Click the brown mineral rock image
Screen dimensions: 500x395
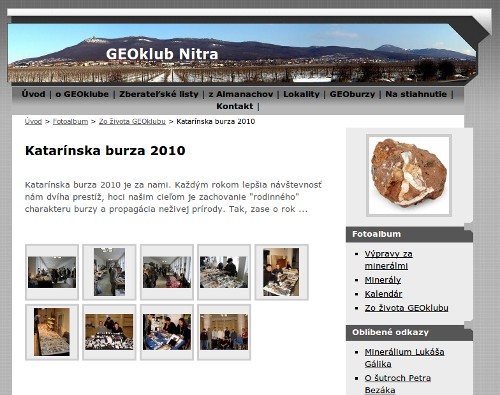(x=409, y=175)
